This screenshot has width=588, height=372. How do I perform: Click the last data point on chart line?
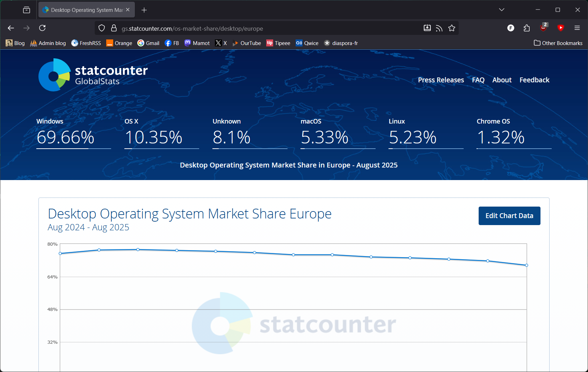(527, 265)
